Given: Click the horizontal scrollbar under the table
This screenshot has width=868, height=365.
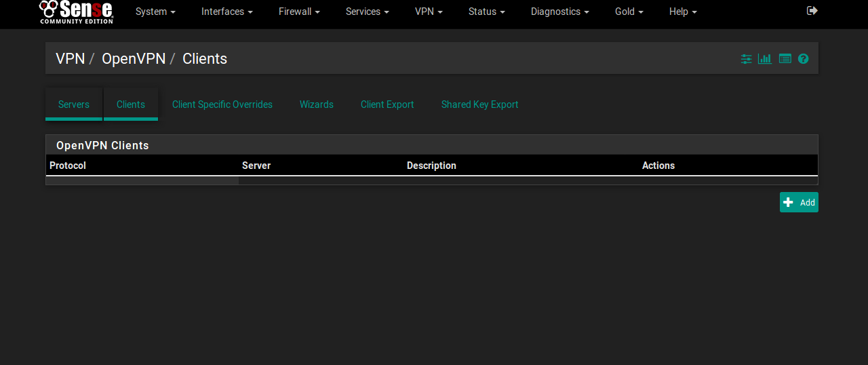Looking at the screenshot, I should [x=142, y=181].
